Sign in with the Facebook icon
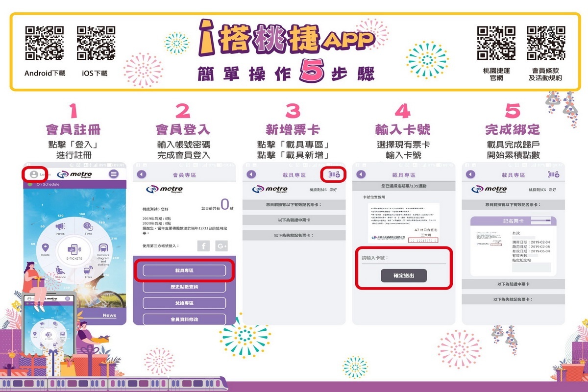The height and width of the screenshot is (392, 588). 203,245
